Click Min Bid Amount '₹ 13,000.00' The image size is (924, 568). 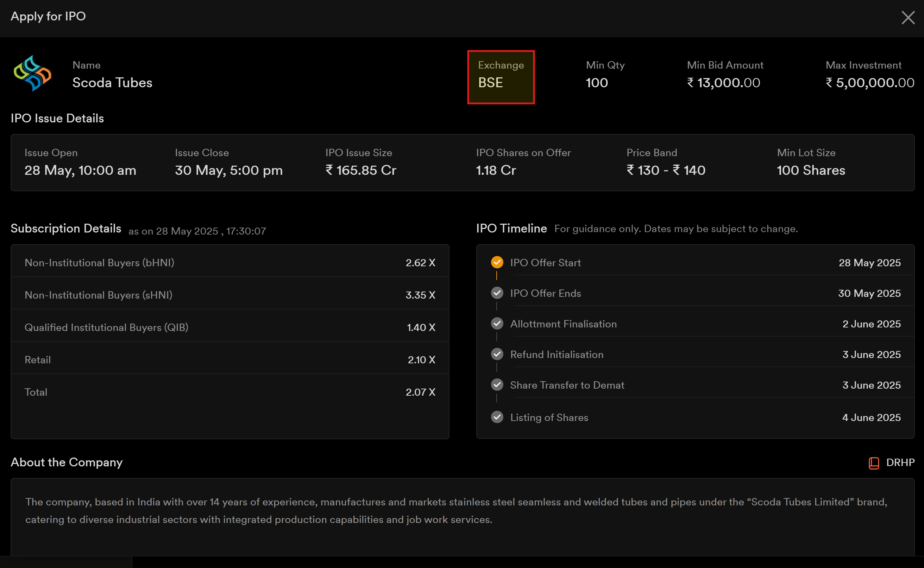point(724,83)
